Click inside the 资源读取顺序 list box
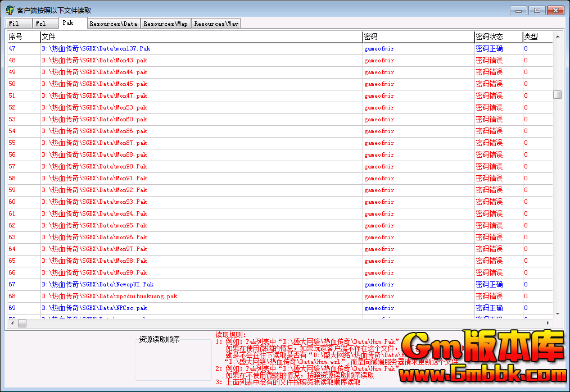570x392 pixels. pos(173,362)
